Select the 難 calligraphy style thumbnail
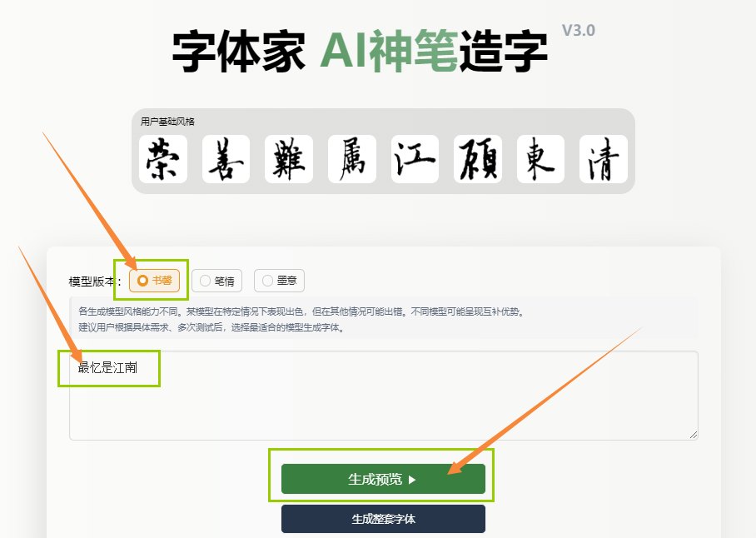Image resolution: width=756 pixels, height=538 pixels. click(x=289, y=159)
